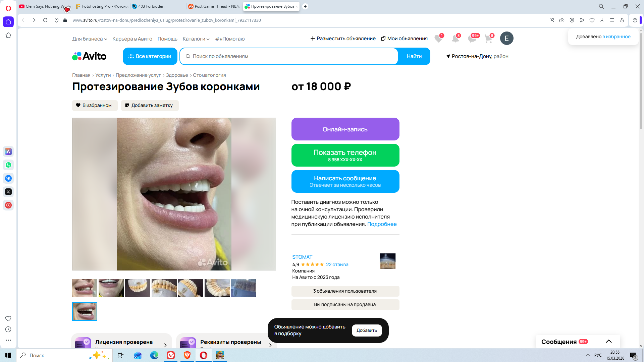Expand the 'Сообщения' chat panel
The width and height of the screenshot is (644, 362).
click(x=608, y=342)
